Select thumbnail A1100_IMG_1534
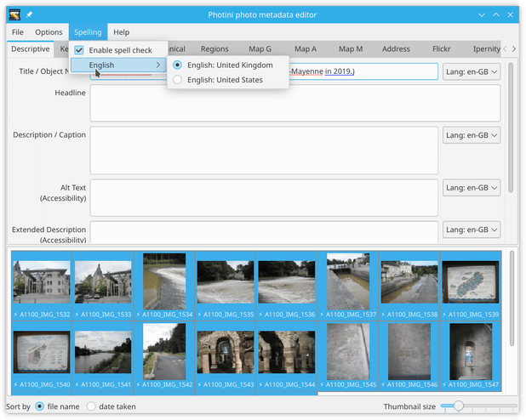This screenshot has height=420, width=526. point(164,286)
